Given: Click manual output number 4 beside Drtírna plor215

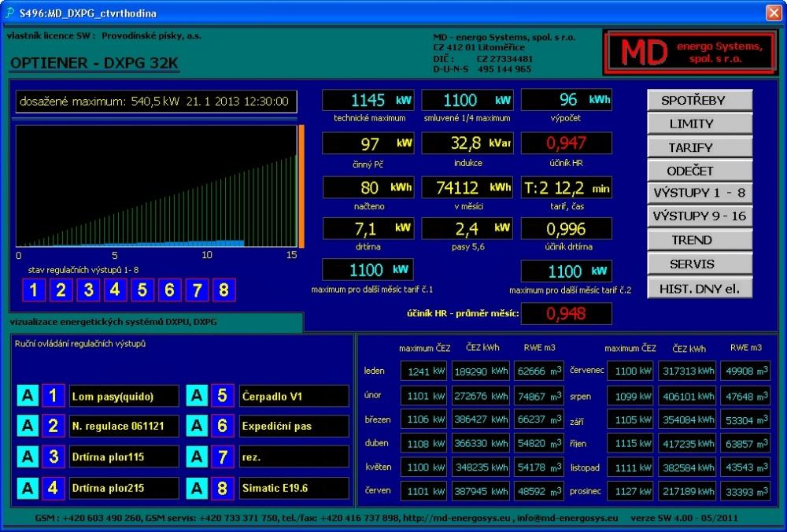Looking at the screenshot, I should click(x=54, y=488).
